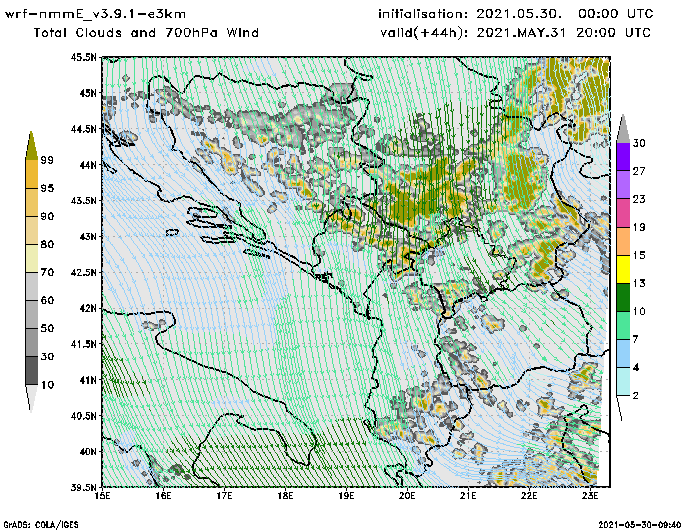Click the orange 15–19 wind legend swatch

[x=622, y=241]
